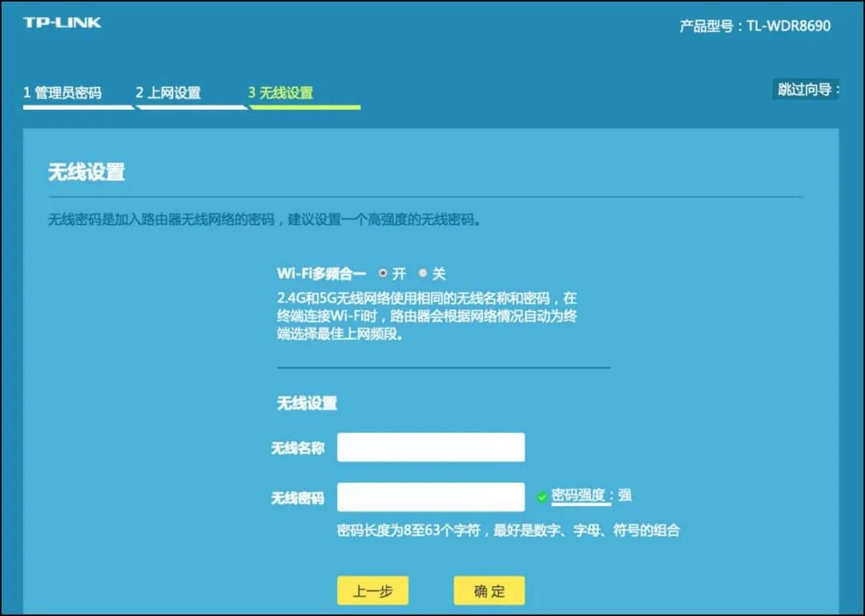This screenshot has width=865, height=616.
Task: Select step 3 无线设置 tab
Action: (280, 92)
